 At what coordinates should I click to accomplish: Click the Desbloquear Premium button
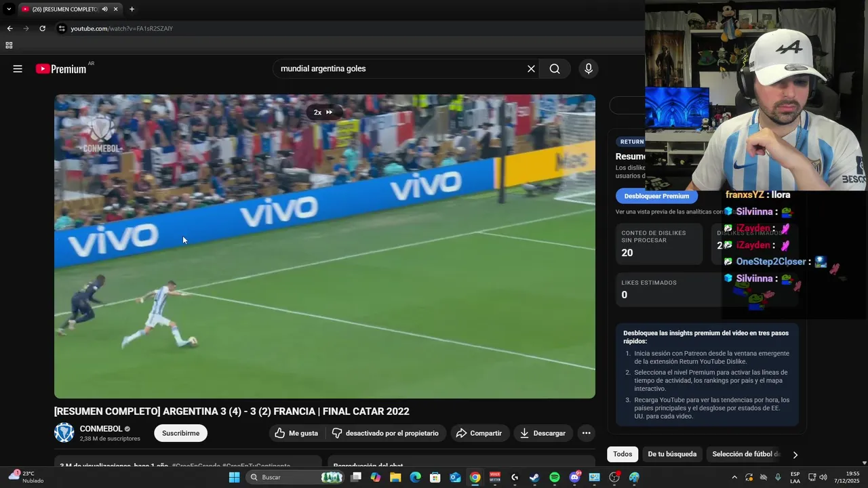tap(656, 196)
